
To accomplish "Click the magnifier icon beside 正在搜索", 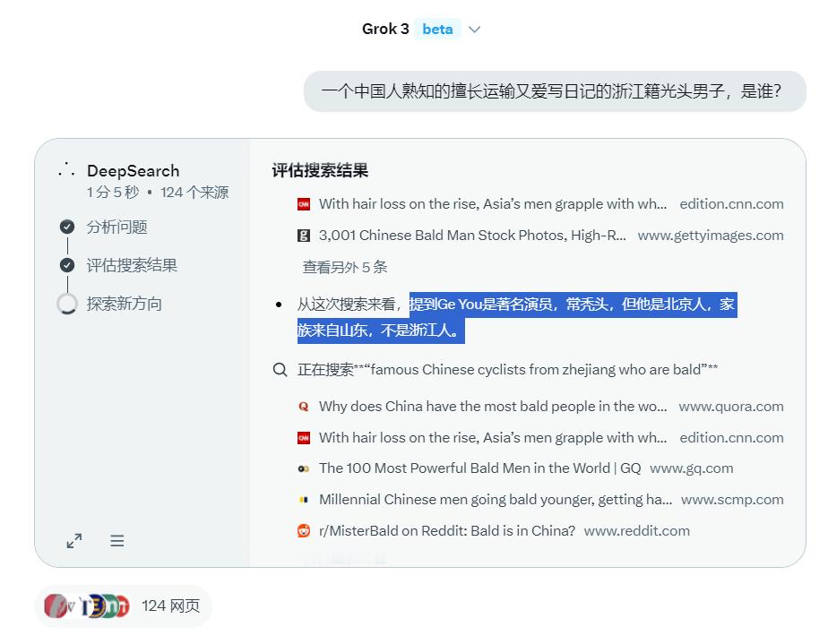I will coord(280,370).
